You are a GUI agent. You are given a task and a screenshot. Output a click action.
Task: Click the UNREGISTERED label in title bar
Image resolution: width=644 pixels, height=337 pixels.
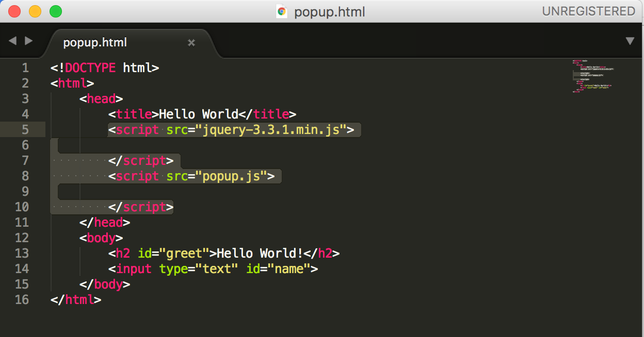588,11
